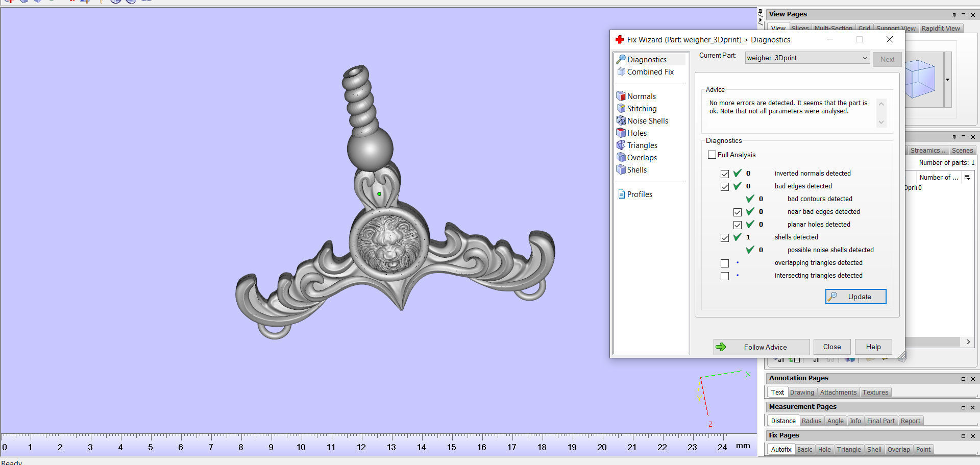Open the Streamics tab

tap(927, 150)
